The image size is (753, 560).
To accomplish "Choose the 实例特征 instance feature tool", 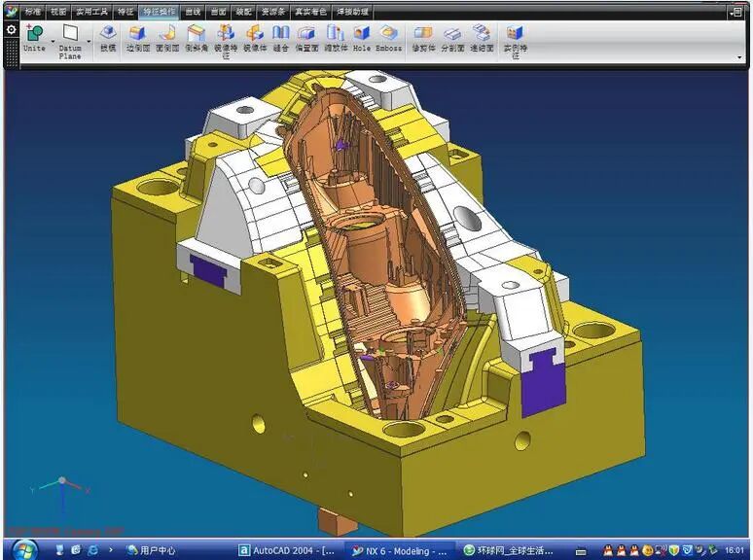I will (x=515, y=42).
